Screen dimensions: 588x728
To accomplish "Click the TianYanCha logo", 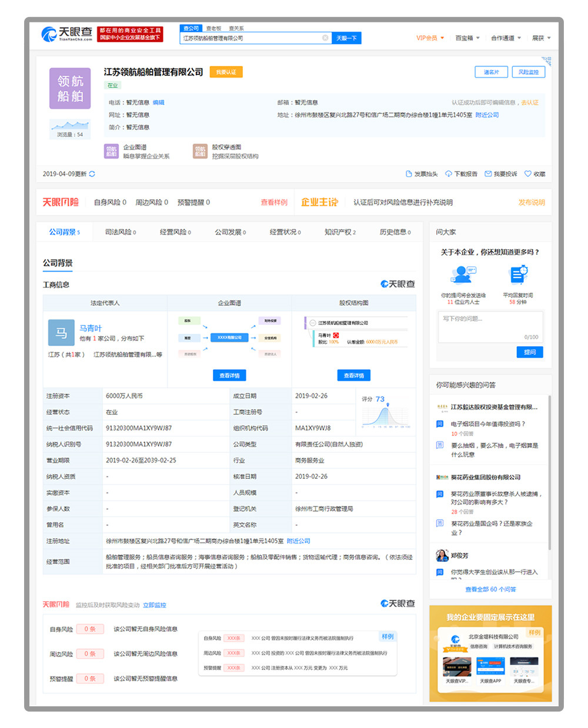I will pyautogui.click(x=66, y=34).
